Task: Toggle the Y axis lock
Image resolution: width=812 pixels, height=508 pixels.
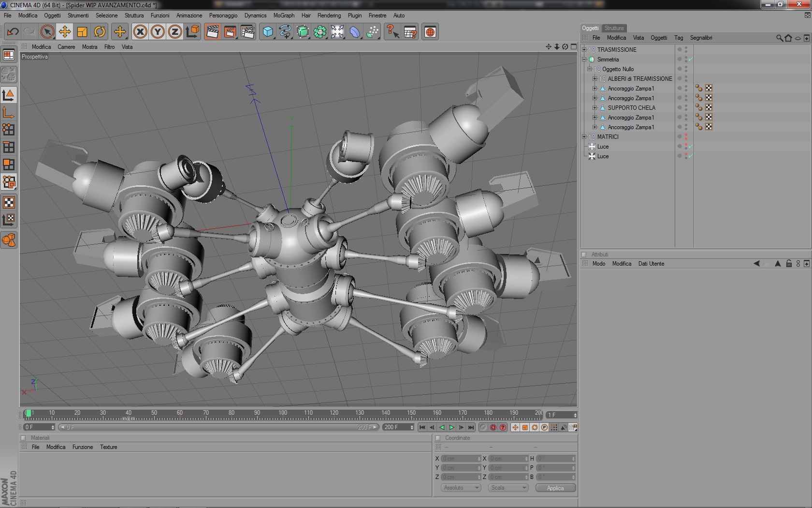Action: [x=158, y=32]
